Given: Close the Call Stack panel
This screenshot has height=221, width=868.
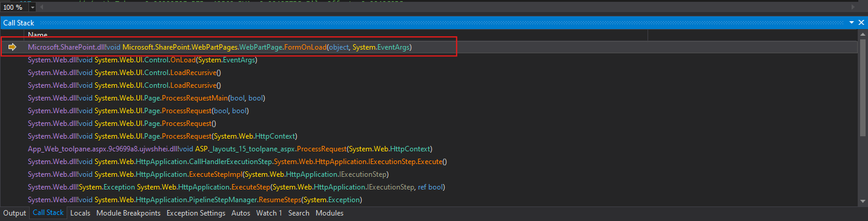Looking at the screenshot, I should (861, 22).
